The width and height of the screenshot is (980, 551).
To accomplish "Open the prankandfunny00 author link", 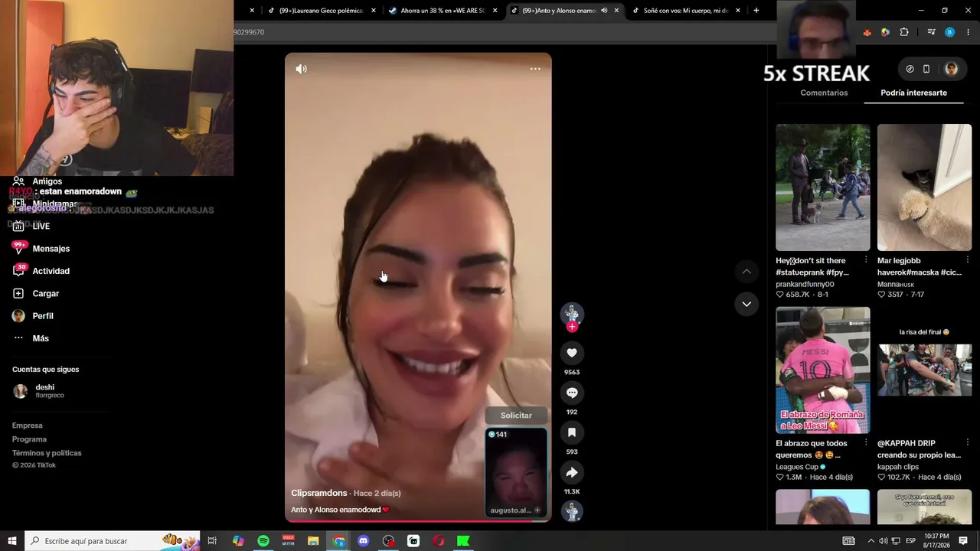I will coord(805,284).
